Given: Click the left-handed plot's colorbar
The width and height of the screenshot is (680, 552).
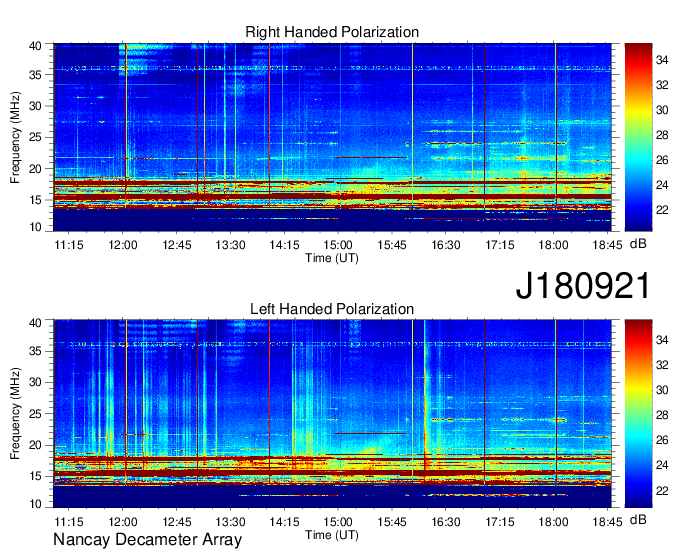Looking at the screenshot, I should coord(638,413).
